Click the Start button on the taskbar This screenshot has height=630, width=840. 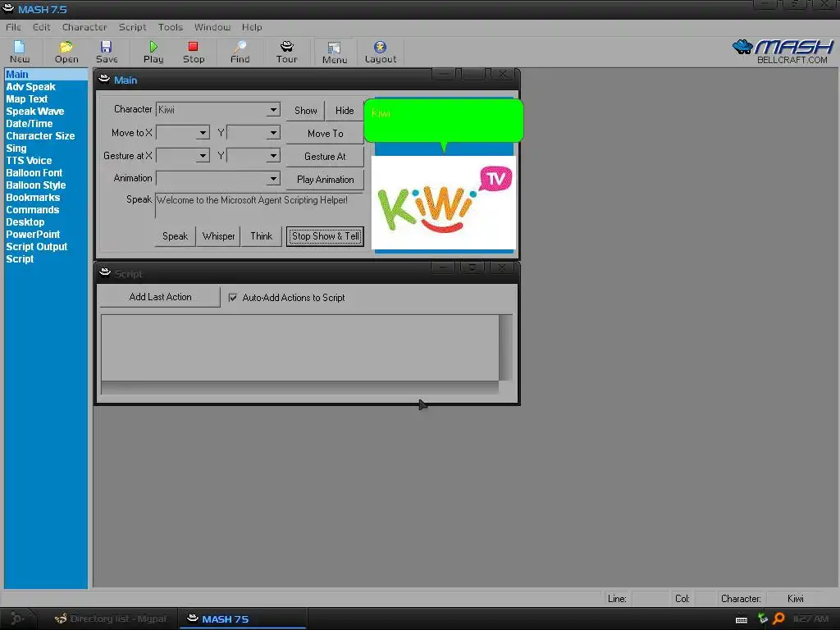(17, 619)
